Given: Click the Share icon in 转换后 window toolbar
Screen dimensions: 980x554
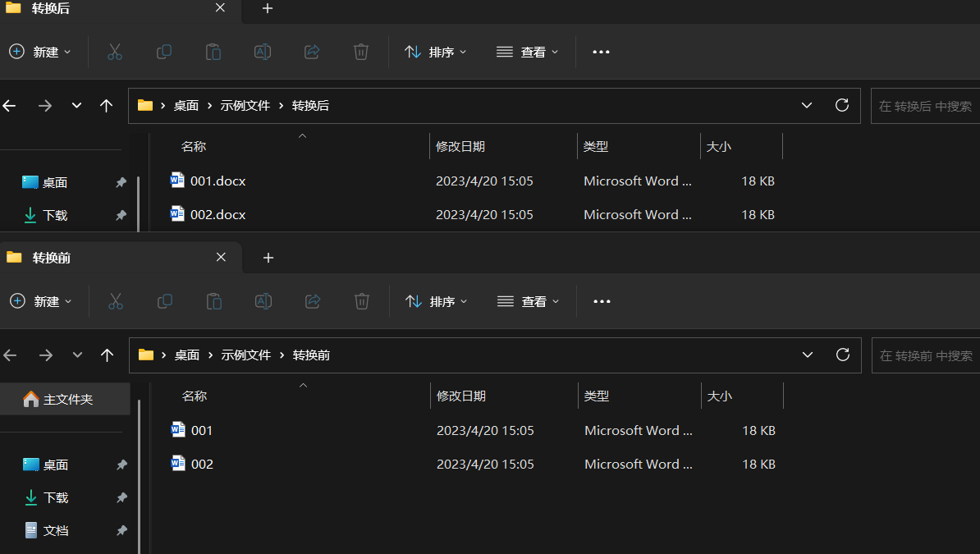Looking at the screenshot, I should coord(312,52).
